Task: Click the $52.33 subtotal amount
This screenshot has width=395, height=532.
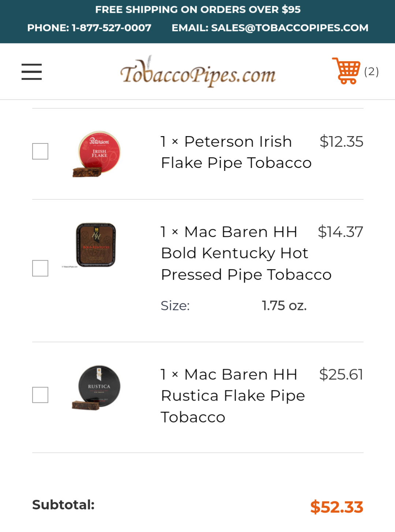Action: point(336,507)
